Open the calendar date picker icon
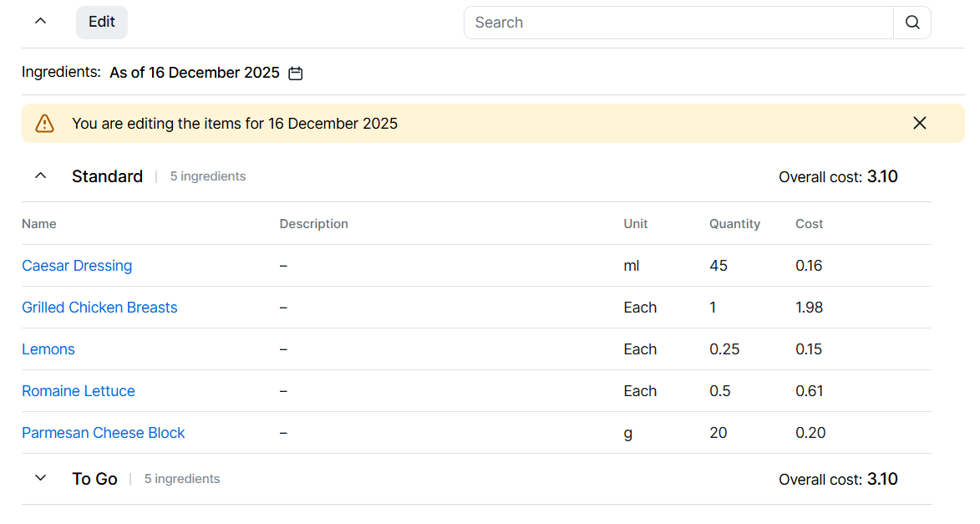This screenshot has width=980, height=524. [295, 74]
